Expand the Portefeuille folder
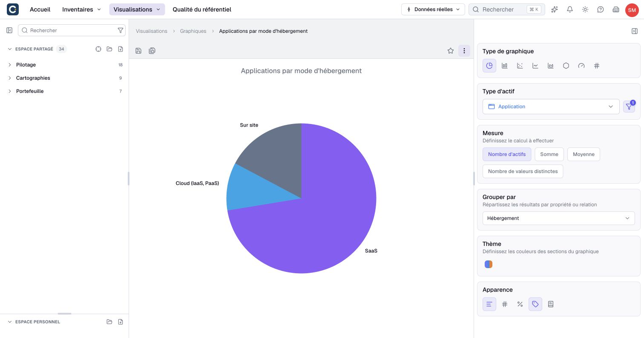 coord(9,91)
